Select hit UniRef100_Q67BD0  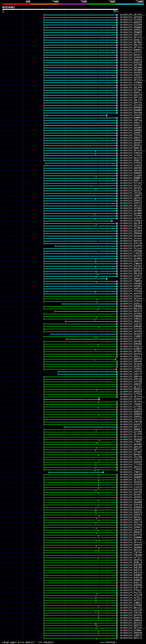(x=131, y=42)
